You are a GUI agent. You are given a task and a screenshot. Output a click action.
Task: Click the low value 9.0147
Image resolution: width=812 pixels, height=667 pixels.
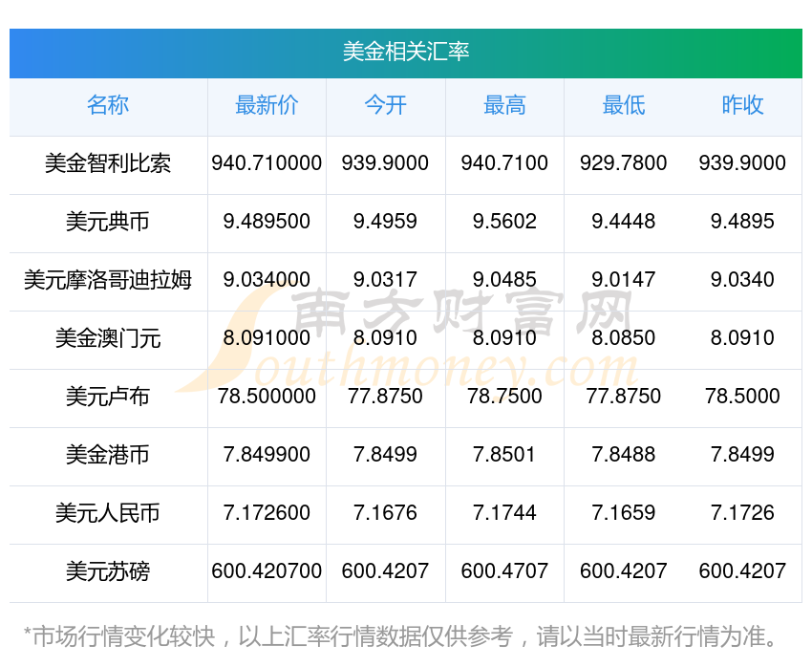coord(624,280)
